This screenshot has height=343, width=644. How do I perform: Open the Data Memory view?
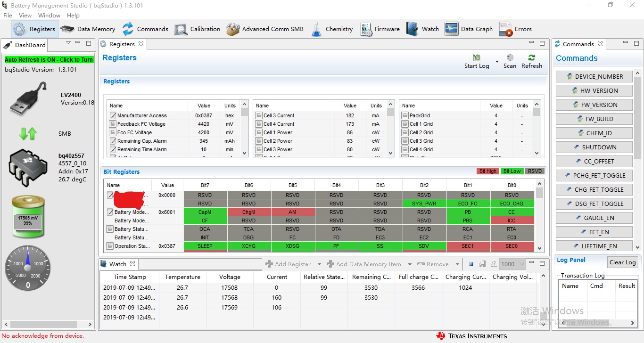coord(88,29)
